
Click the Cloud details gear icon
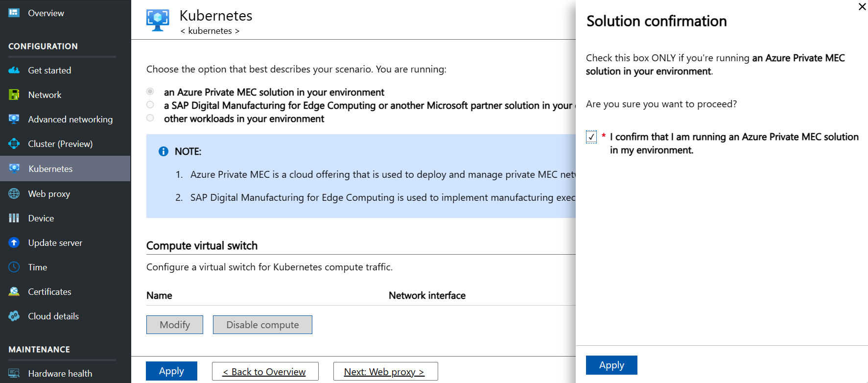(x=14, y=316)
